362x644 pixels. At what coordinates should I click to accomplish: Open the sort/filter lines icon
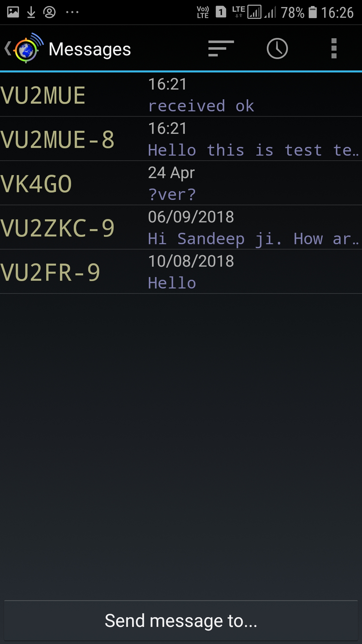[x=221, y=49]
